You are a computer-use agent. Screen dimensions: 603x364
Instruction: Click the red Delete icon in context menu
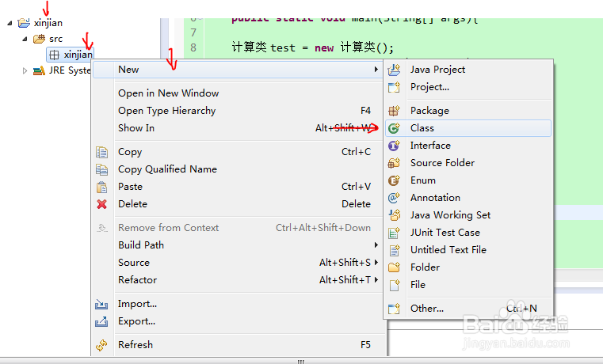[x=101, y=204]
